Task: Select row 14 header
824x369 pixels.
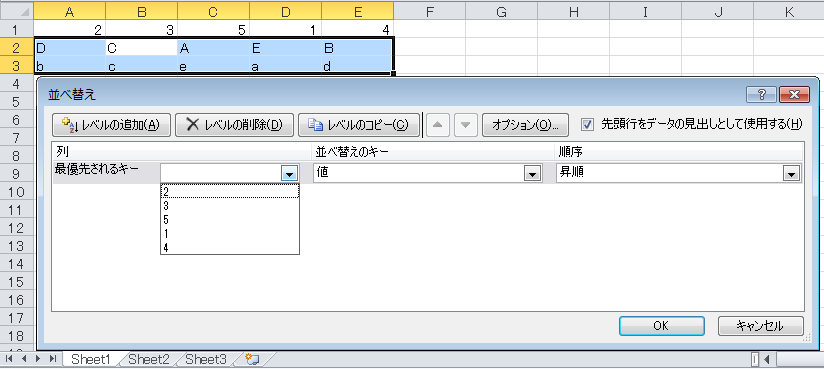Action: [x=16, y=264]
